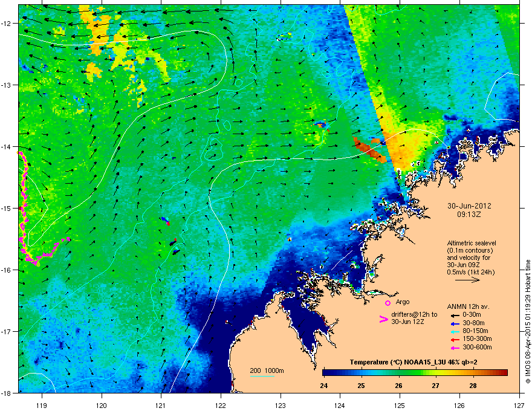Click the dark red warm end of colorbar
This screenshot has width=532, height=411.
(x=503, y=373)
